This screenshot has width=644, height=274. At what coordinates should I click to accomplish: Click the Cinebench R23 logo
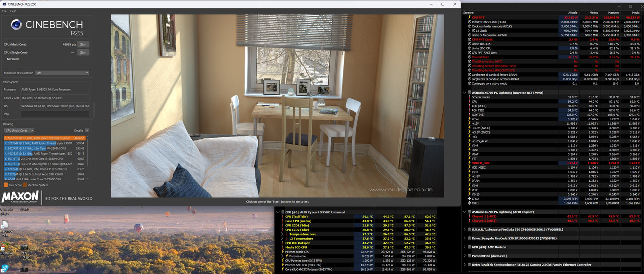46,27
